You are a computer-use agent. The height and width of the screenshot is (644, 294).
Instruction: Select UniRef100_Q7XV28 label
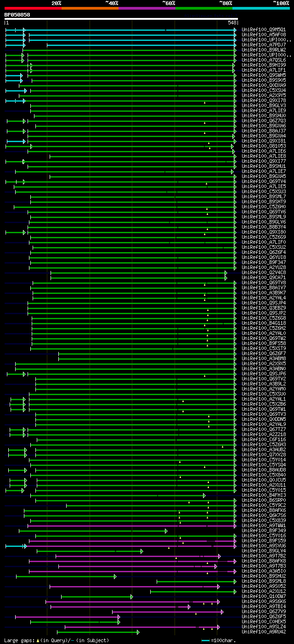tap(265, 454)
